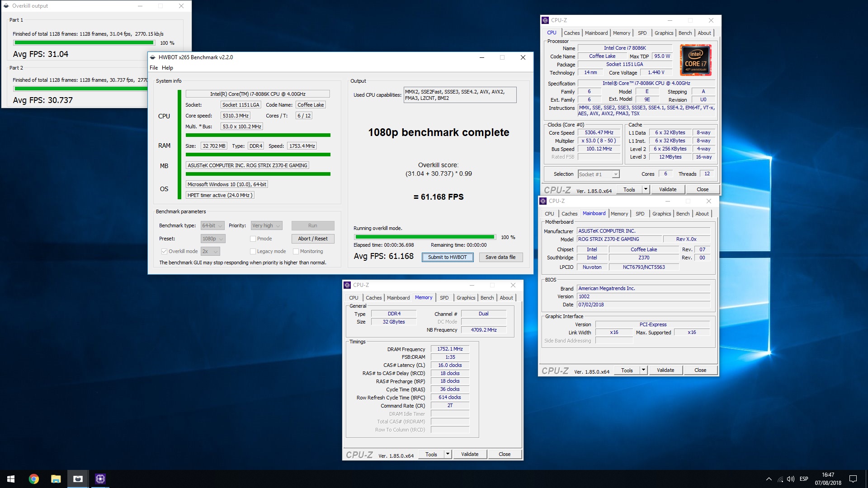
Task: Click the Abort / Reset button
Action: (313, 239)
